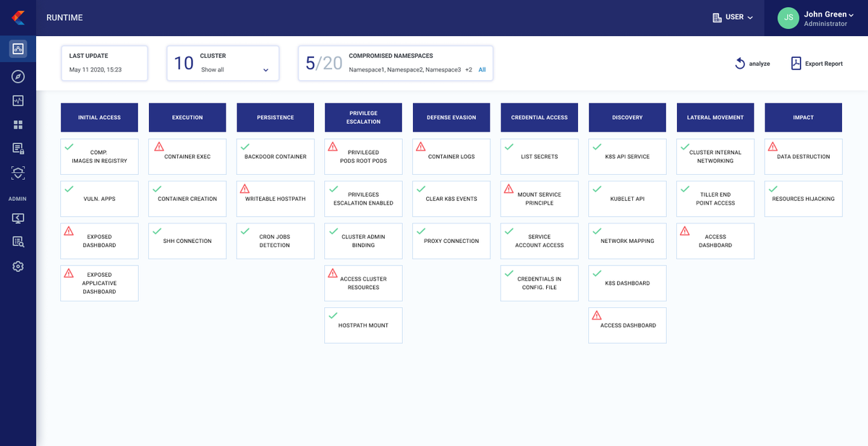This screenshot has height=446, width=868.
Task: Select the Discovery column header
Action: tap(628, 117)
